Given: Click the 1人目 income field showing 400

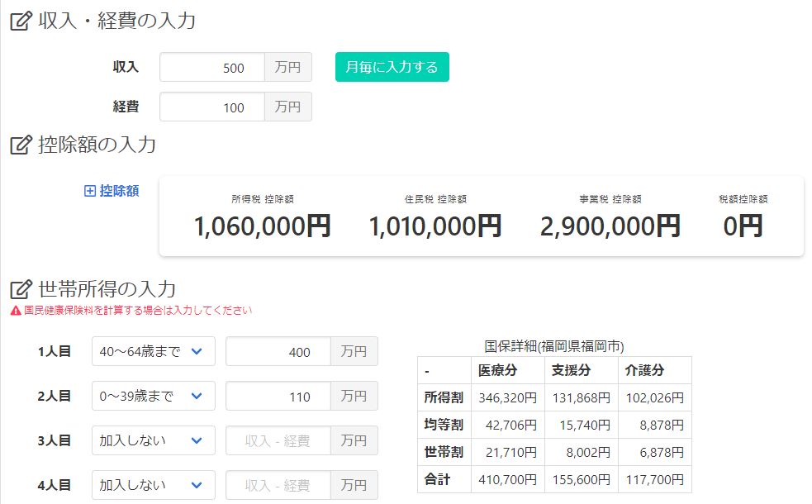Looking at the screenshot, I should click(x=278, y=351).
